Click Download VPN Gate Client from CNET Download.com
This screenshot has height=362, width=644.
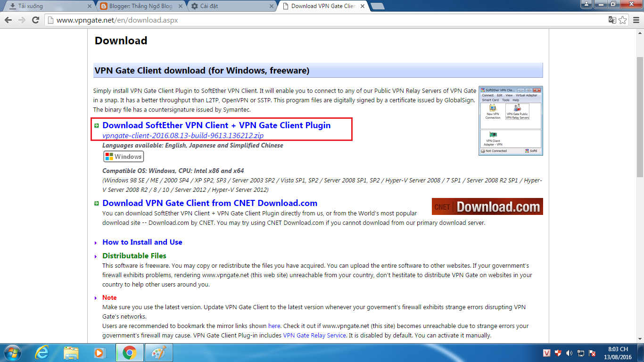tap(210, 203)
